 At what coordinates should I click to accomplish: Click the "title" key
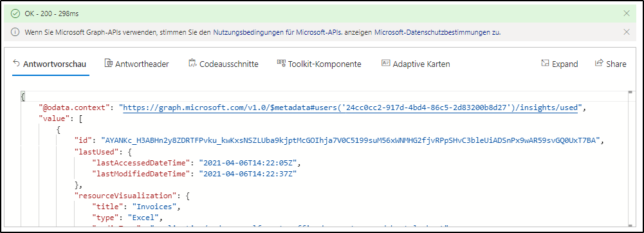point(107,207)
